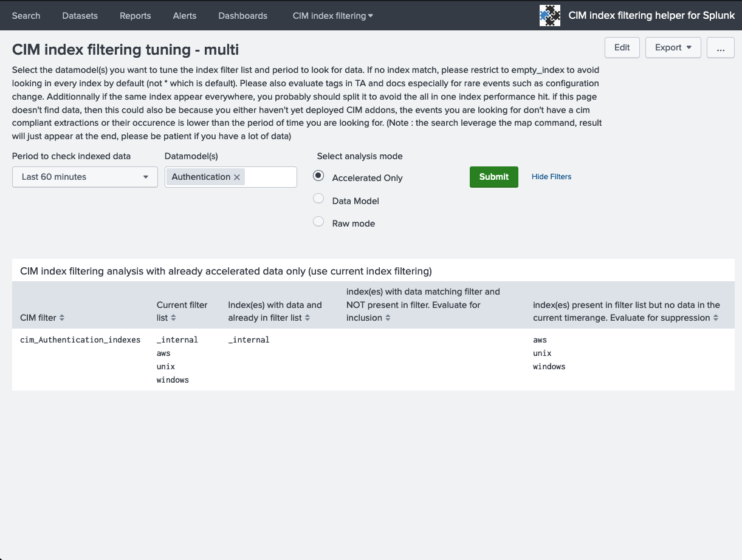
Task: Click the 'Select analysis mode' label
Action: (x=360, y=156)
